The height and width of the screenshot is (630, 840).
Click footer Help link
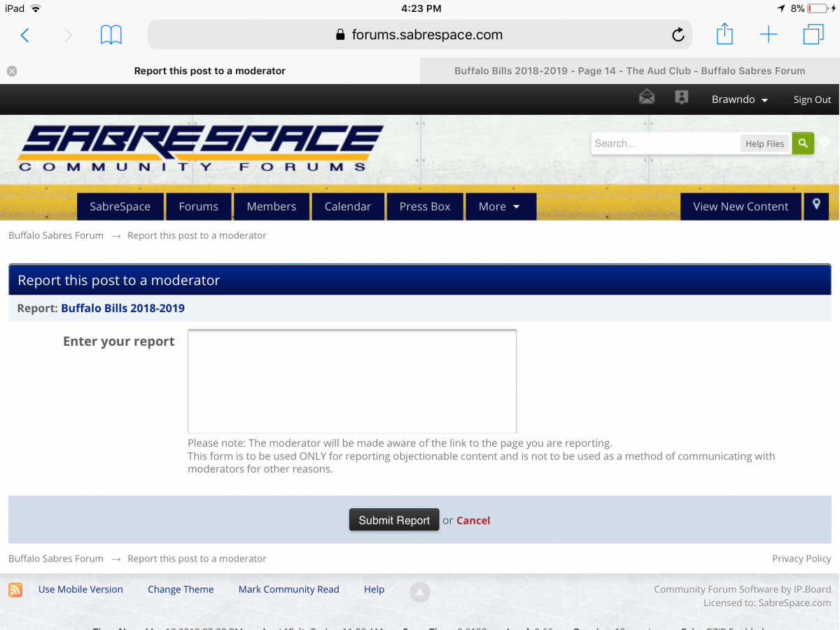click(x=374, y=589)
